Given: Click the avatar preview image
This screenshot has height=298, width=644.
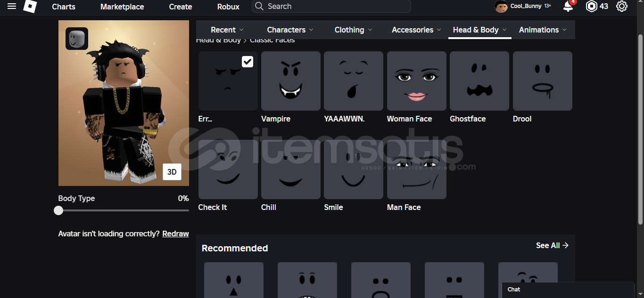Looking at the screenshot, I should (x=124, y=103).
